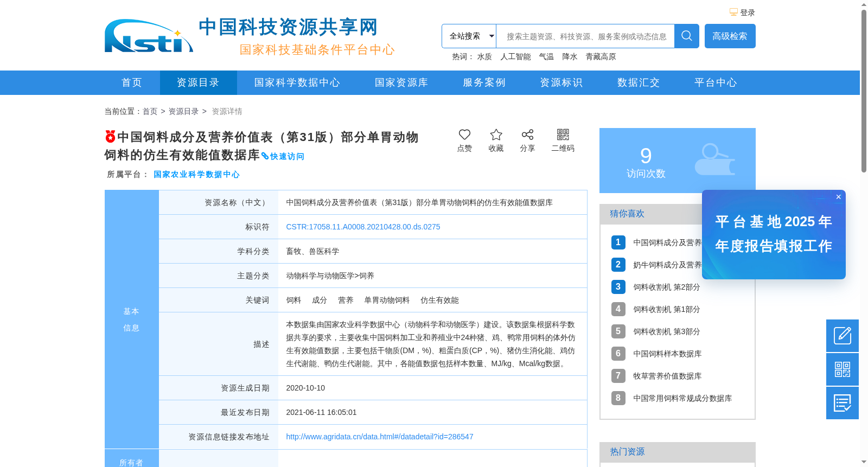The width and height of the screenshot is (868, 467).
Task: Open the CSTR identifier link
Action: (363, 227)
